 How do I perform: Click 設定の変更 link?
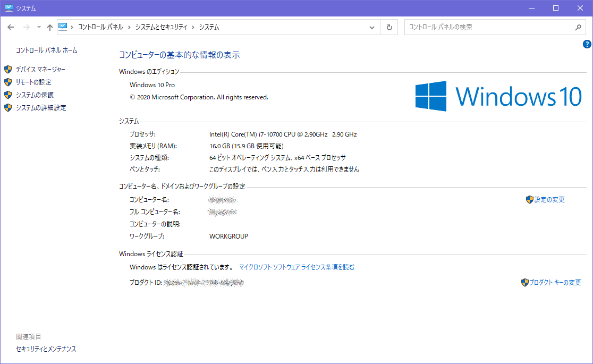549,199
